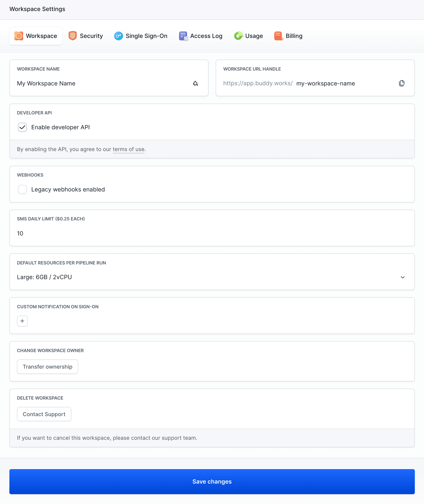Click the SMS daily limit value field
The height and width of the screenshot is (504, 424).
pos(96,233)
